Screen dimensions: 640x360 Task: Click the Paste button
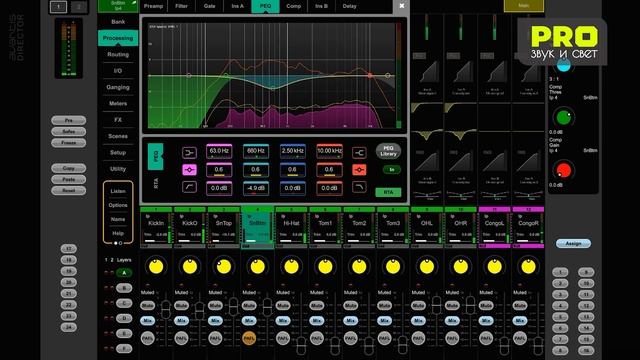(69, 179)
